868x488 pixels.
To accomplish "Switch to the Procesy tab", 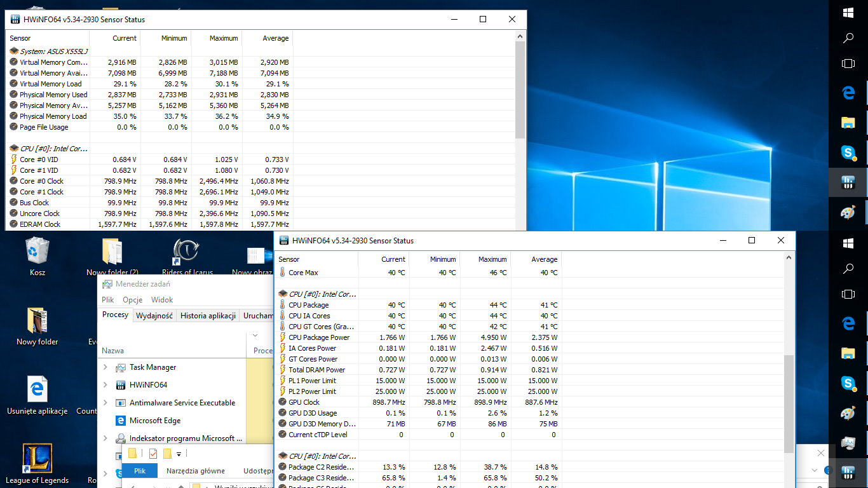I will pyautogui.click(x=116, y=315).
